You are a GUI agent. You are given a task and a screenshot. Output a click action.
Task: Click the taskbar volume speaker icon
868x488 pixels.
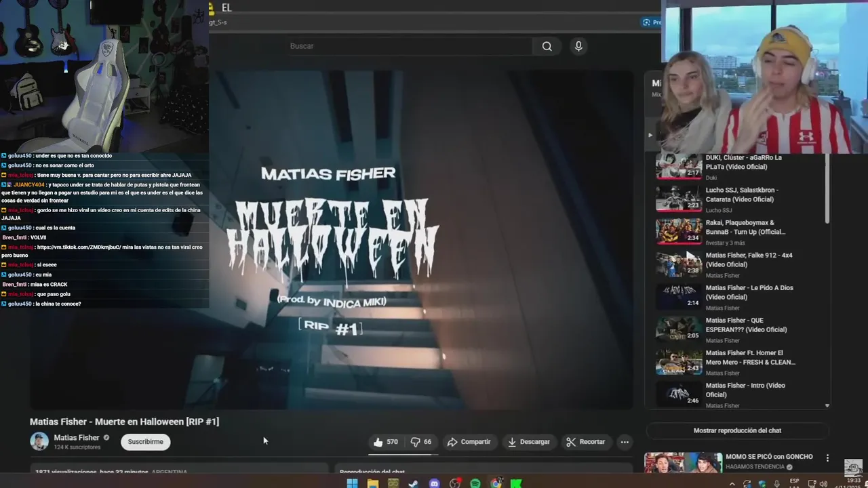[823, 484]
